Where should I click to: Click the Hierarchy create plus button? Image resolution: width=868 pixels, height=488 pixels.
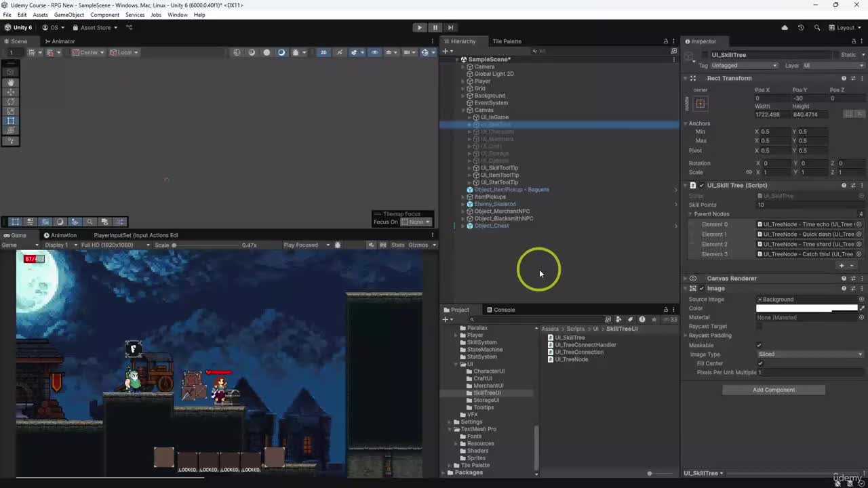coord(446,51)
